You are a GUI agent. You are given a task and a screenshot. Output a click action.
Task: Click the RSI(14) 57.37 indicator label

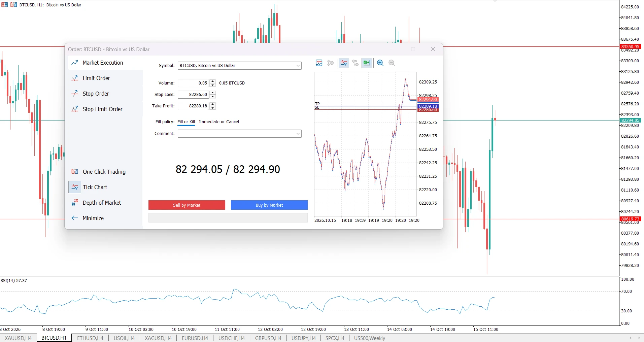(x=14, y=280)
